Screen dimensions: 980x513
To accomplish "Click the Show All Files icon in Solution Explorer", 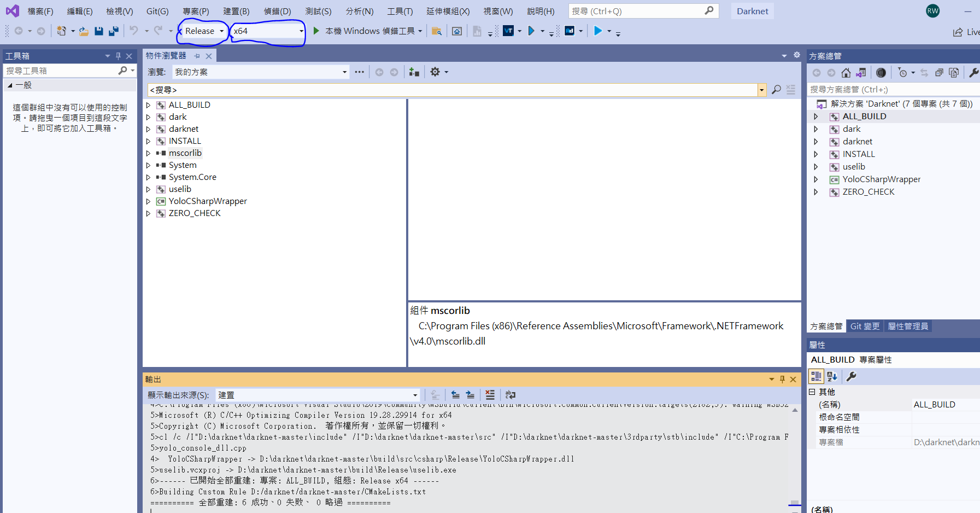I will click(954, 73).
